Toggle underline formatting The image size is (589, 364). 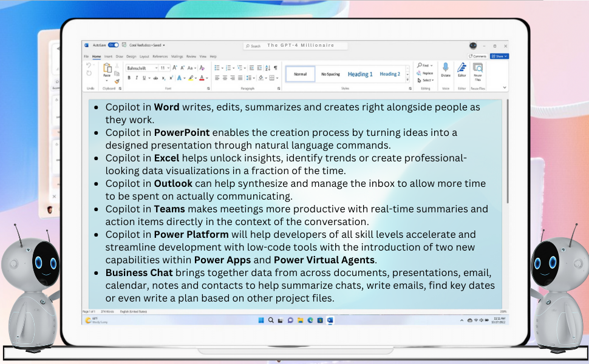[143, 78]
